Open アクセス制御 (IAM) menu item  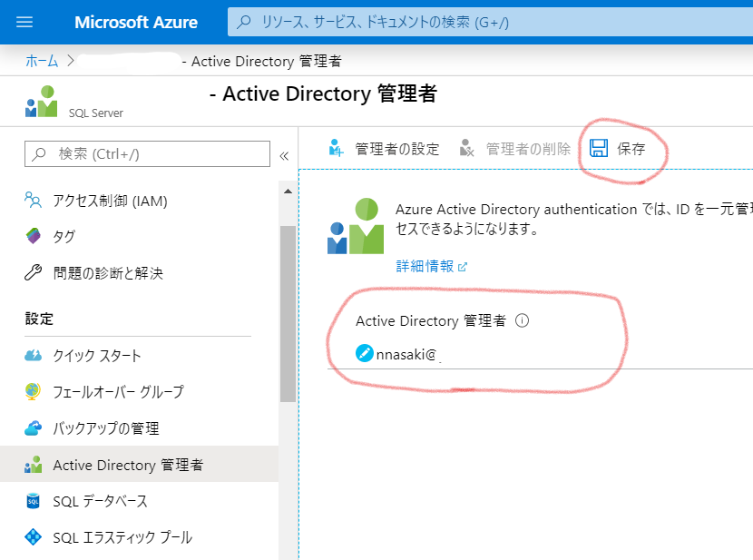tap(140, 201)
